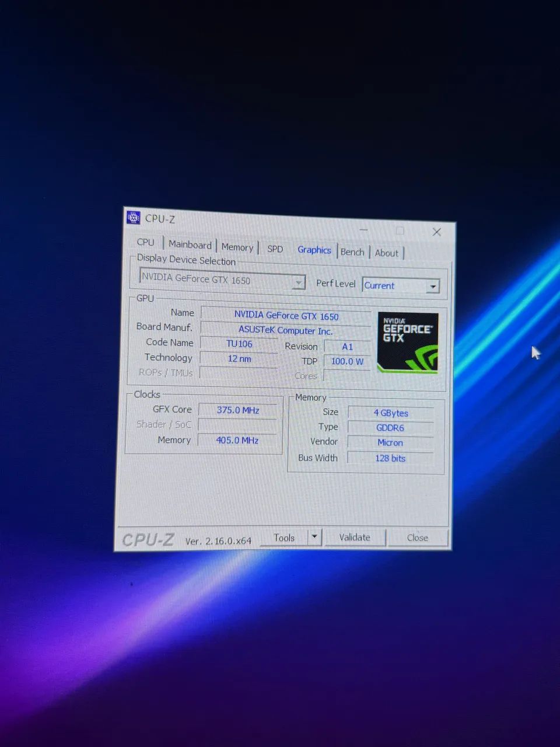
Task: Click the Micron vendor value
Action: tap(390, 443)
